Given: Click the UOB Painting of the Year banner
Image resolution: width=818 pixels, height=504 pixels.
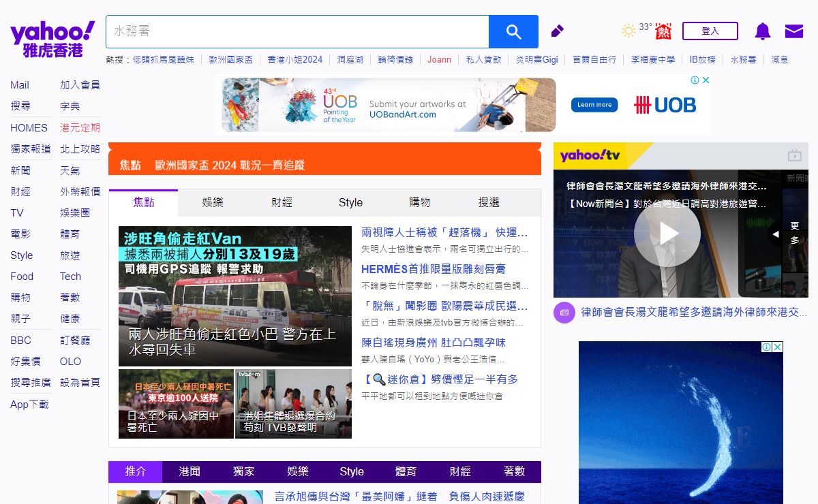Looking at the screenshot, I should (389, 105).
